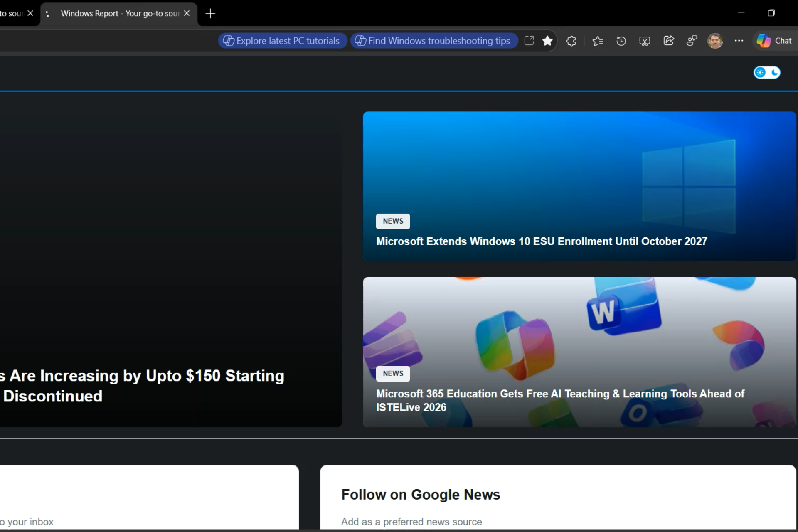This screenshot has height=532, width=798.
Task: Toggle the light/dark theme switch
Action: point(767,73)
